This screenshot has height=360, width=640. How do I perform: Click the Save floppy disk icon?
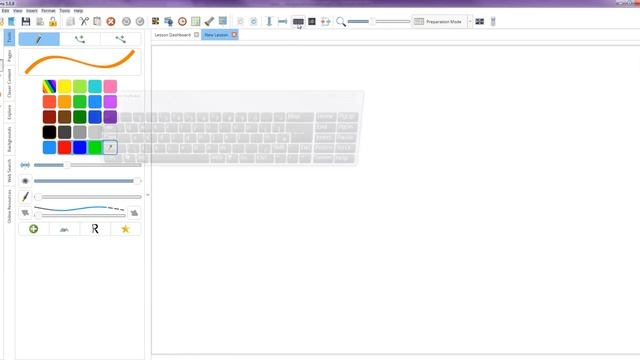pos(26,22)
